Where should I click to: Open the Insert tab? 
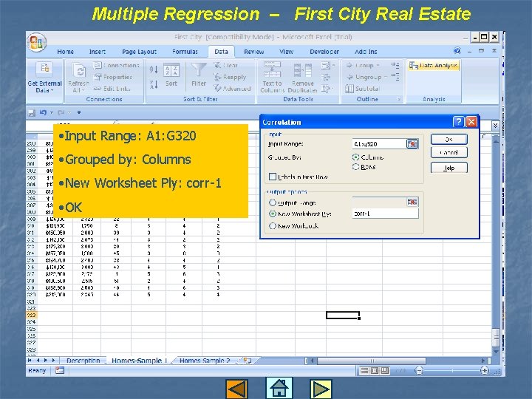click(x=98, y=52)
